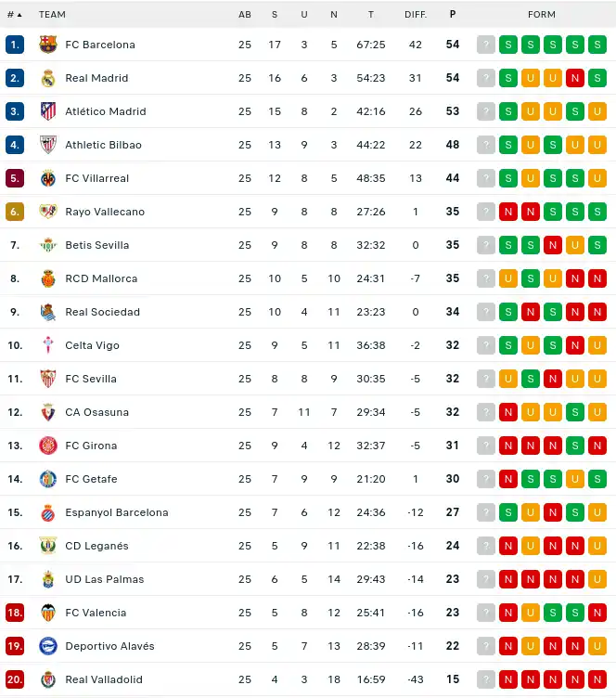This screenshot has height=698, width=616.
Task: Click the Real Madrid club crest
Action: point(48,78)
